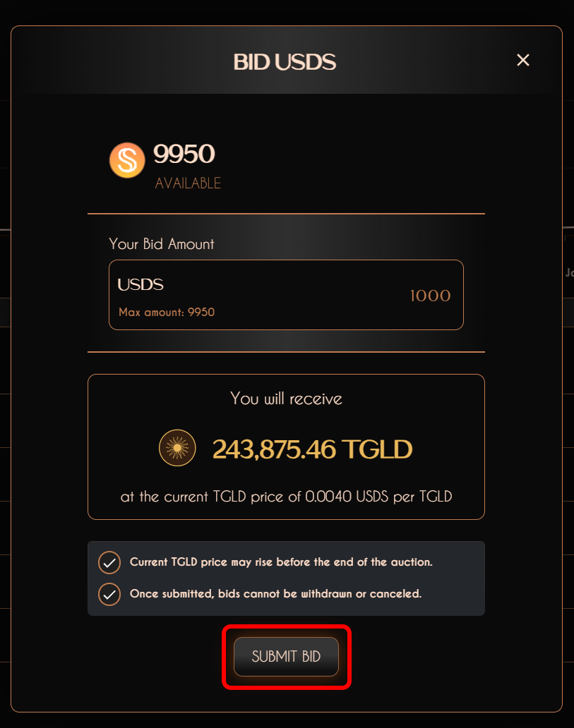This screenshot has height=728, width=574.
Task: Click the BID USDS dialog title
Action: (x=285, y=63)
